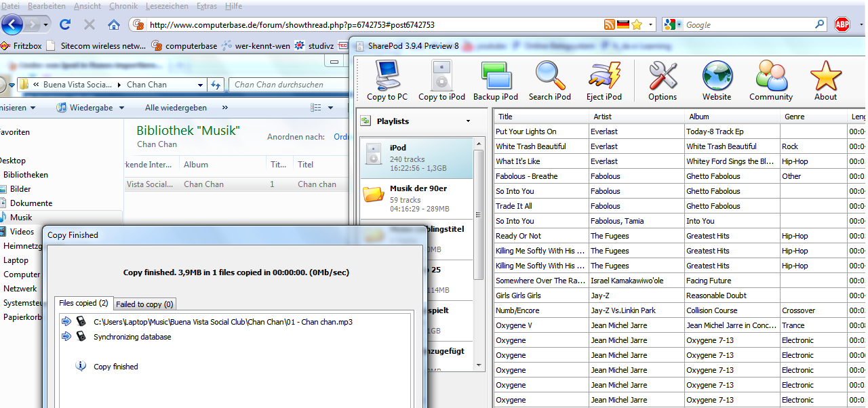This screenshot has width=868, height=408.
Task: Open the Bearbeiten menu
Action: [47, 5]
